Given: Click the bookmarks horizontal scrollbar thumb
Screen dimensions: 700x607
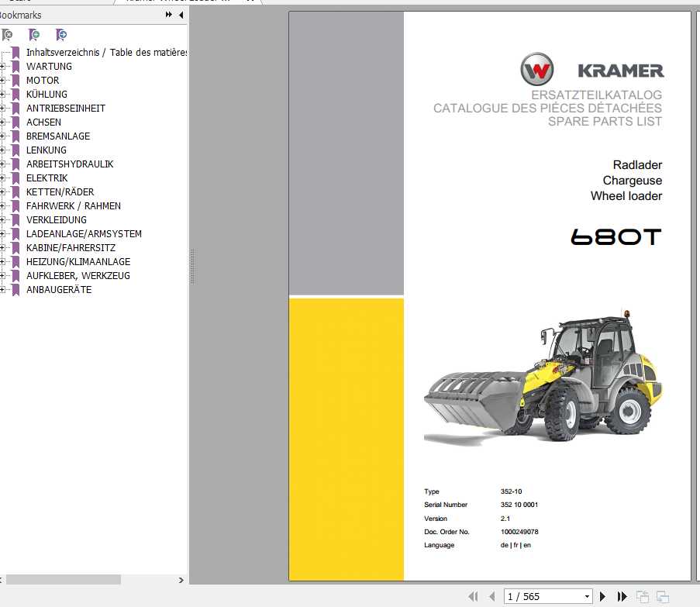Looking at the screenshot, I should (63, 579).
